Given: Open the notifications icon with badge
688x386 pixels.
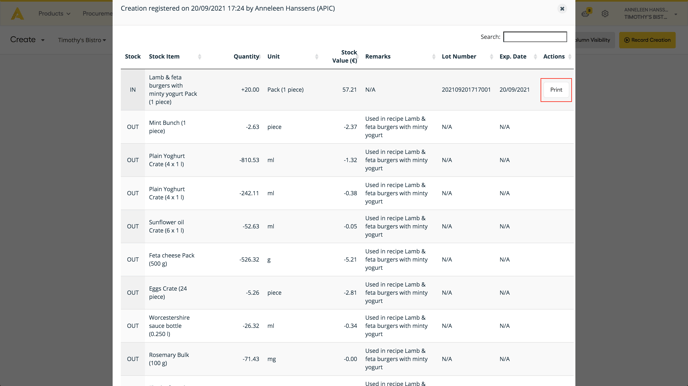Looking at the screenshot, I should coord(586,13).
